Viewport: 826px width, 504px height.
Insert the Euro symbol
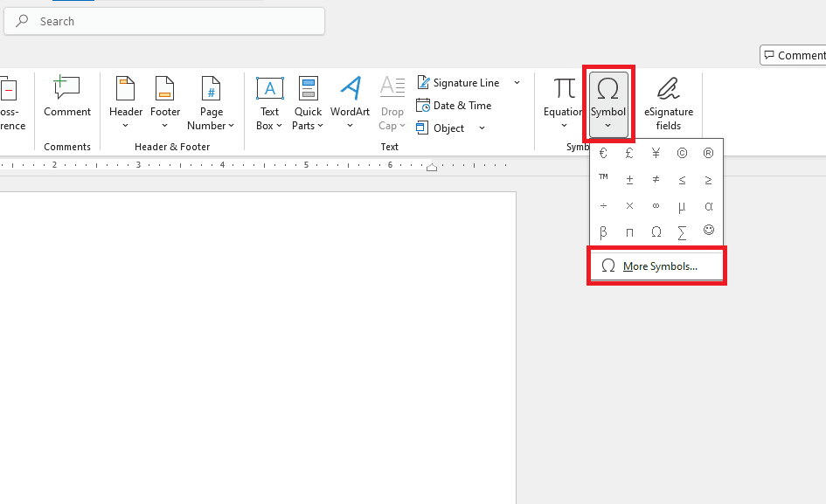(603, 153)
